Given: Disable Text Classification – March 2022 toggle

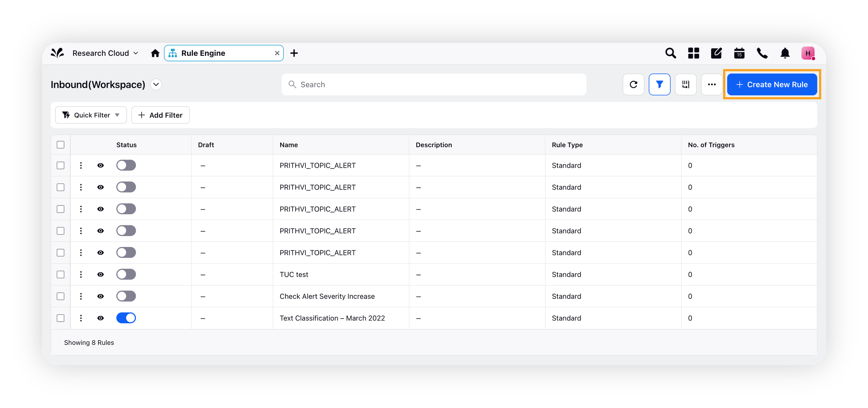Looking at the screenshot, I should (x=126, y=318).
